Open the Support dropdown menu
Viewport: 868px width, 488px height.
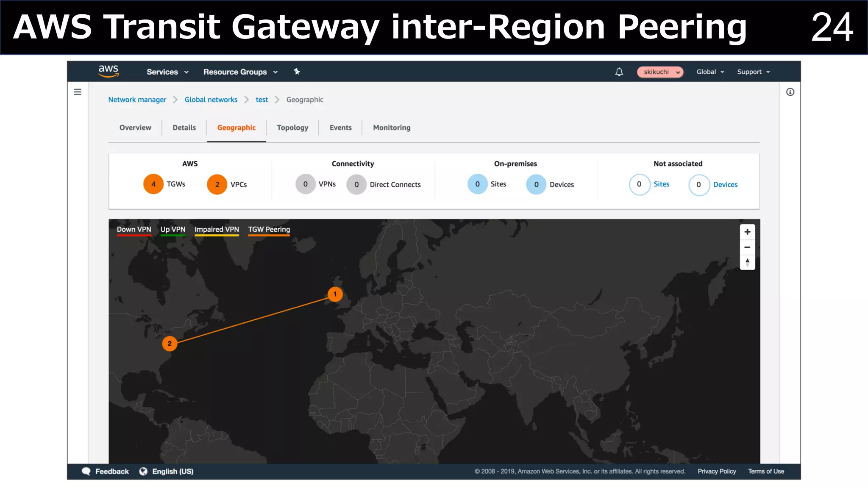(x=754, y=72)
